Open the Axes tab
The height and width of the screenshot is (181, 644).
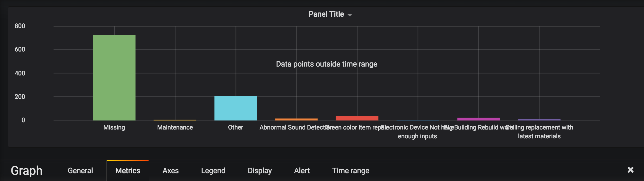(171, 171)
